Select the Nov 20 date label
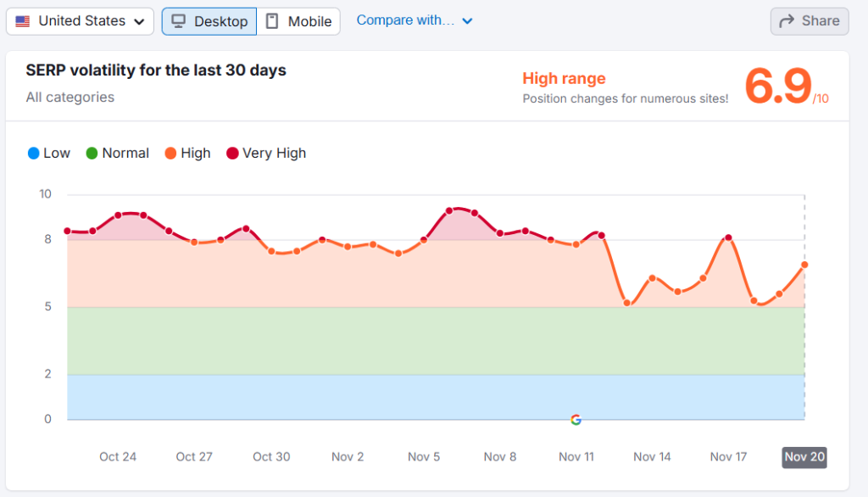 click(804, 457)
